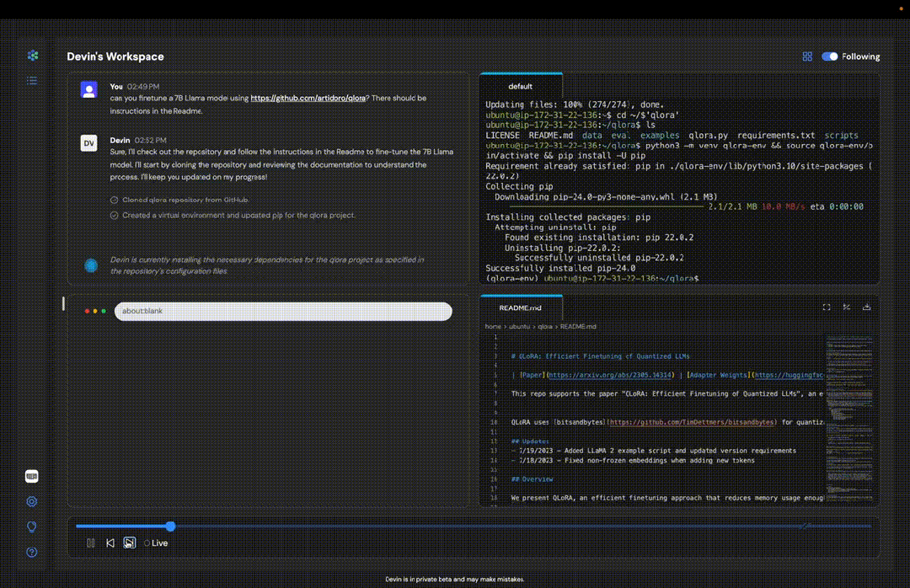Viewport: 910px width, 588px height.
Task: Click the download icon in editor panel
Action: [x=867, y=307]
